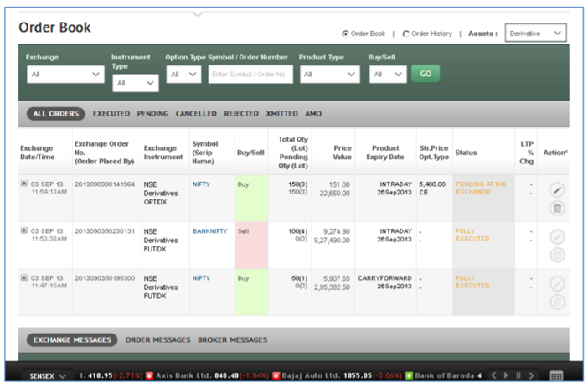The width and height of the screenshot is (588, 388).
Task: Pause the stock ticker
Action: [x=518, y=375]
